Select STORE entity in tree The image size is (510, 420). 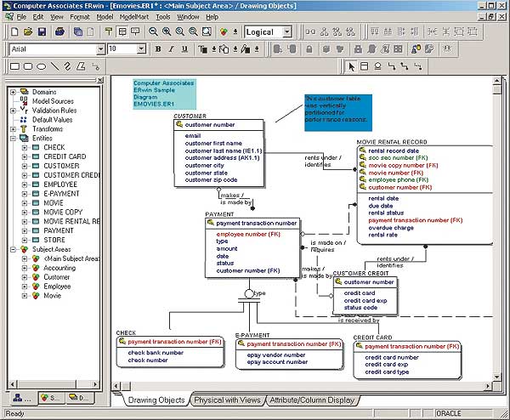point(54,240)
